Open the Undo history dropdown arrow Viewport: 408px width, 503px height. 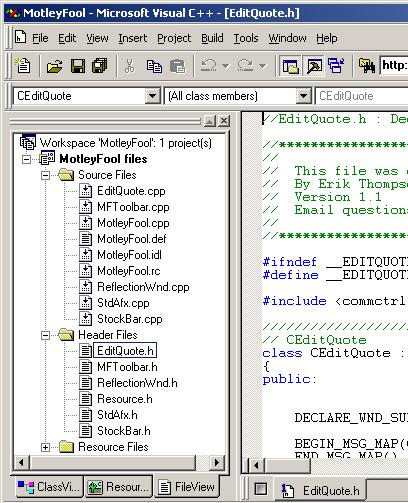click(226, 66)
